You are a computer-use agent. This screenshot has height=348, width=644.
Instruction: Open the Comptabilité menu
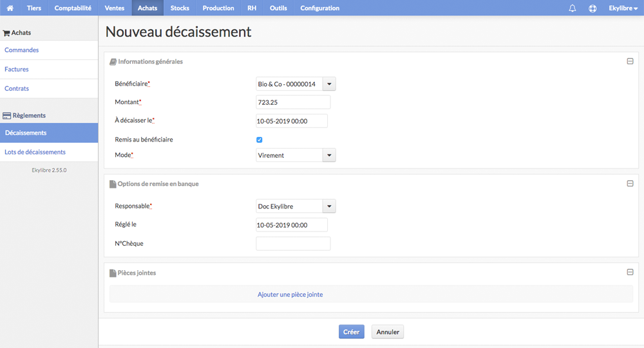pos(73,8)
